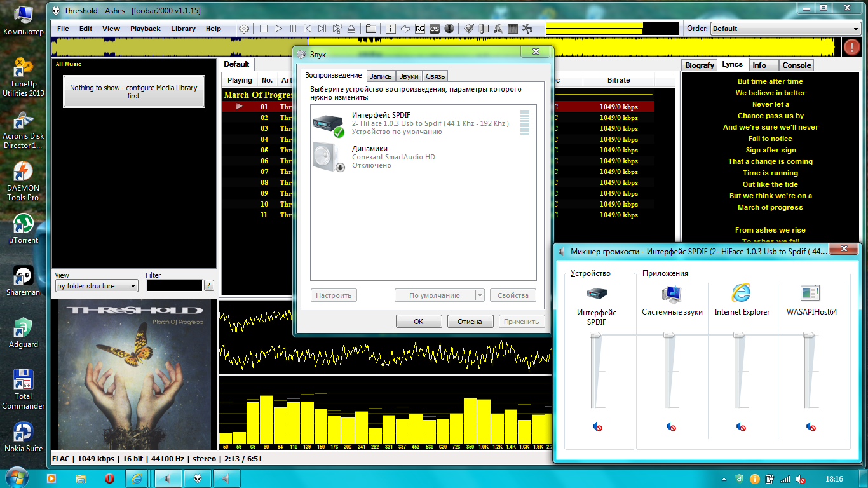This screenshot has height=488, width=868.
Task: Click the album cover art thumbnail
Action: tap(134, 374)
